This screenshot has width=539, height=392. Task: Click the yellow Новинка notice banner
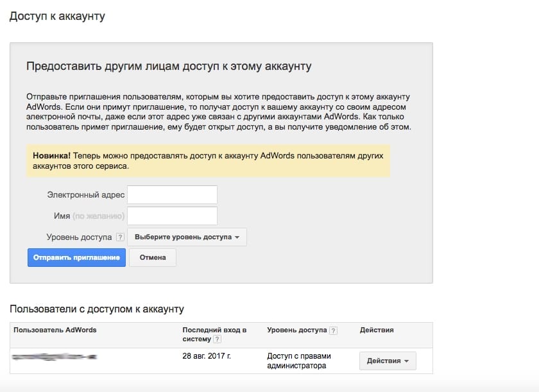pyautogui.click(x=209, y=161)
